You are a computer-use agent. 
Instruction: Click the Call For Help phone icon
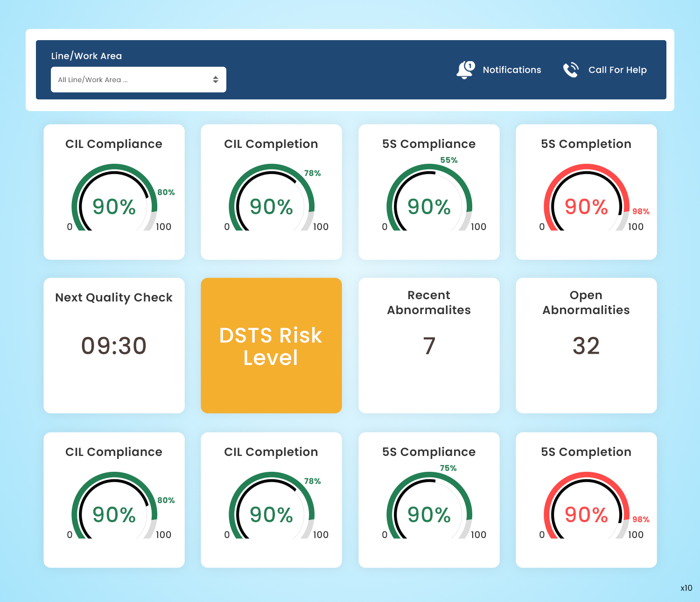pos(571,70)
